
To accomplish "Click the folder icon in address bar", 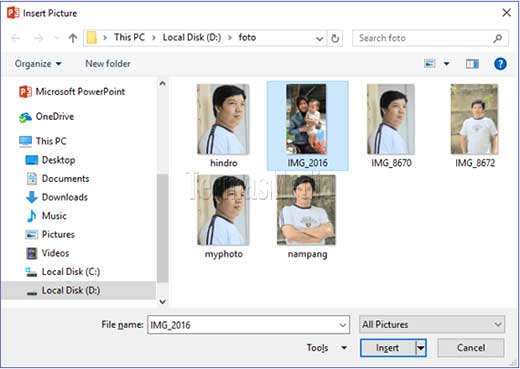I will (92, 38).
